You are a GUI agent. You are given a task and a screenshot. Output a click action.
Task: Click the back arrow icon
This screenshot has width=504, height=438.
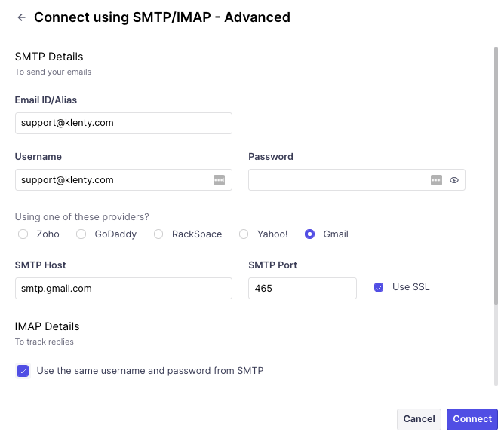pos(21,17)
